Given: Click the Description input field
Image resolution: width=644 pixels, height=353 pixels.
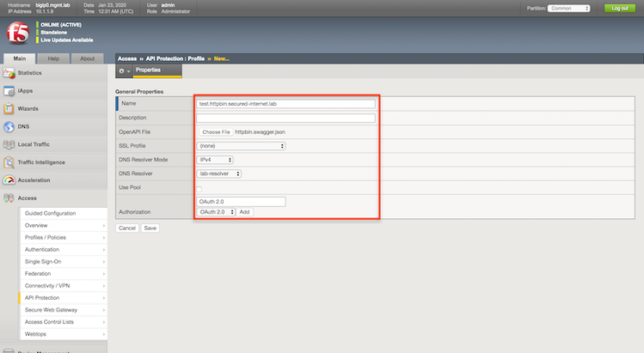Looking at the screenshot, I should 286,118.
